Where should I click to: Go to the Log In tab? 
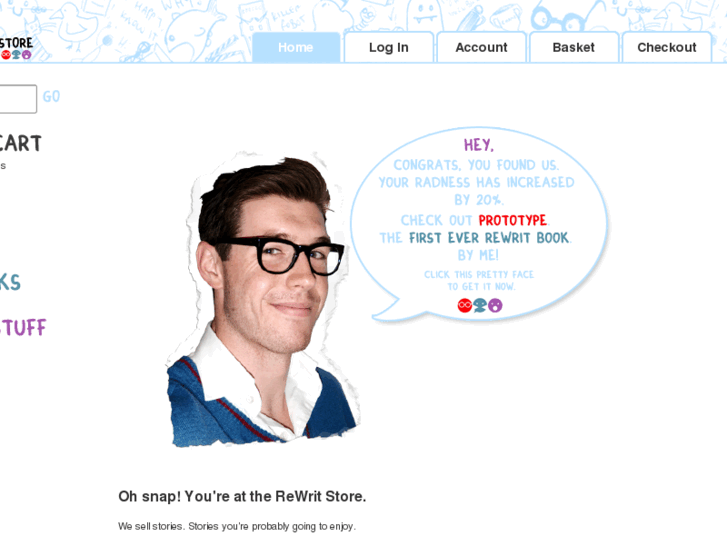pos(389,47)
